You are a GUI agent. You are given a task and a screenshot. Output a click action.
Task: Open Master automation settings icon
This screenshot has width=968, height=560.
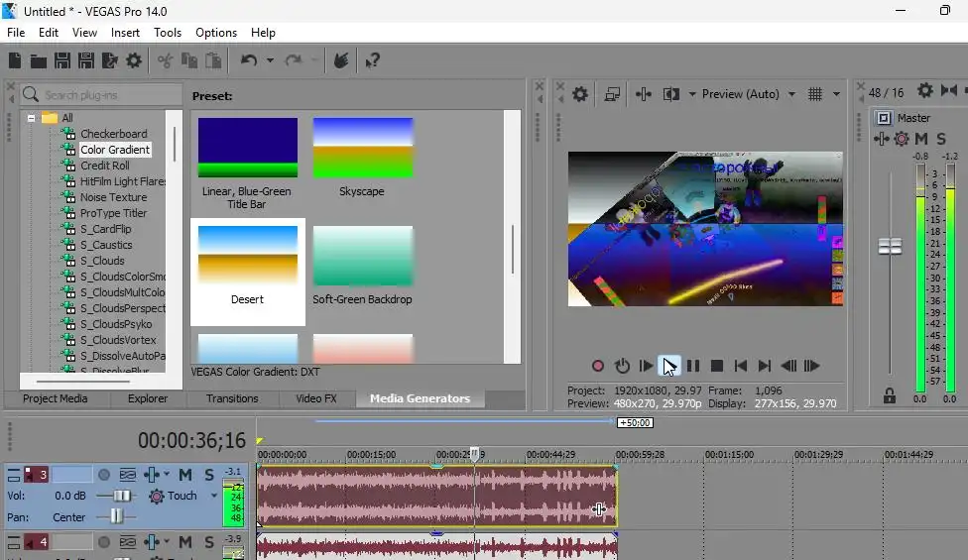(902, 140)
